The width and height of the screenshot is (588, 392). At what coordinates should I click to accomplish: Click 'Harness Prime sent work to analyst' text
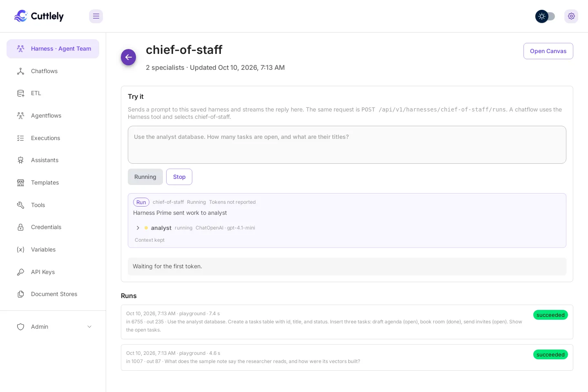click(x=180, y=213)
